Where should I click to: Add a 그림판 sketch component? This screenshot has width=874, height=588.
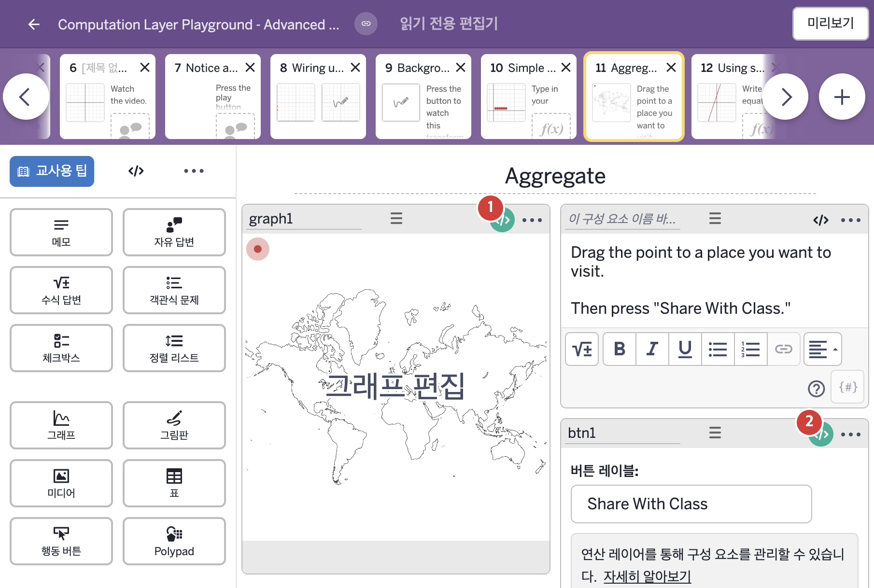[x=174, y=425]
